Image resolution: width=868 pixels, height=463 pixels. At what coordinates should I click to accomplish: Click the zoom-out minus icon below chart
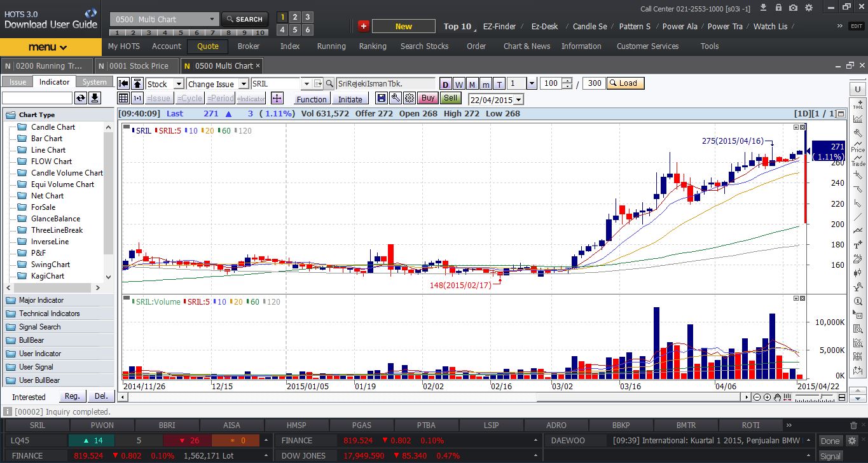pyautogui.click(x=757, y=397)
